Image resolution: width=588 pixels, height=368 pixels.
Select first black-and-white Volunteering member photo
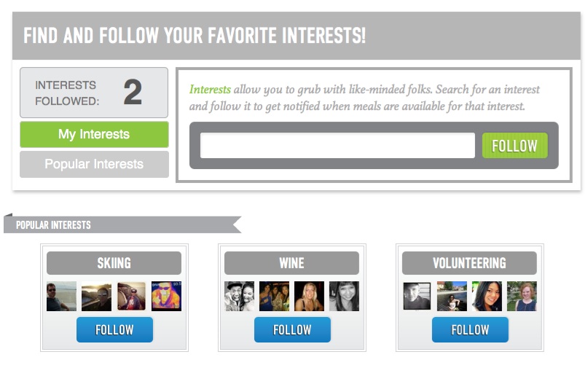[x=417, y=297]
